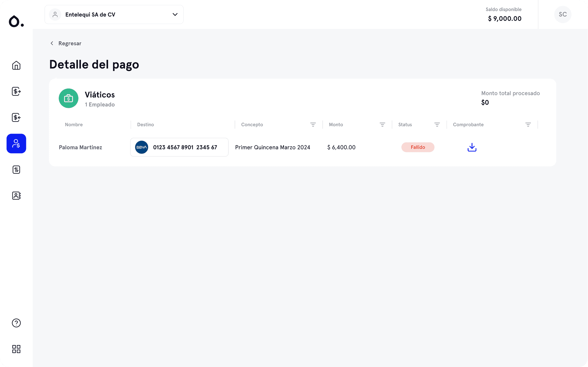Open the Comprobante column filter
The height and width of the screenshot is (367, 588).
pos(528,124)
